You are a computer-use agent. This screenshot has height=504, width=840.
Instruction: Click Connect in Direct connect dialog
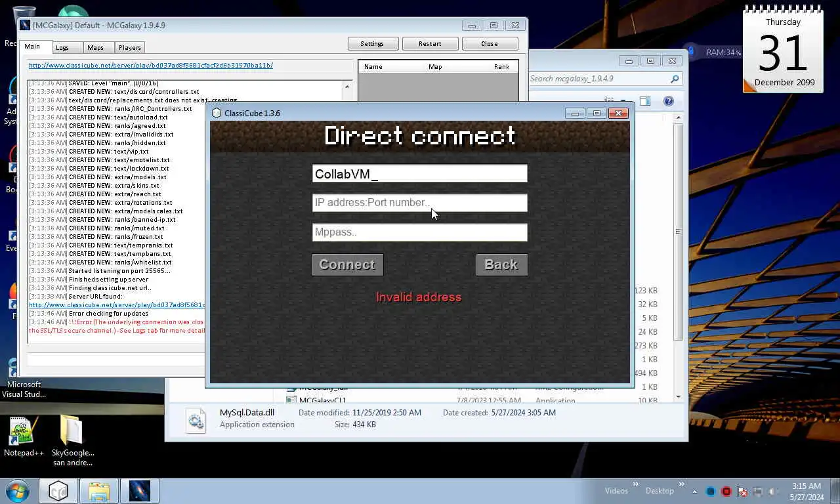(348, 264)
